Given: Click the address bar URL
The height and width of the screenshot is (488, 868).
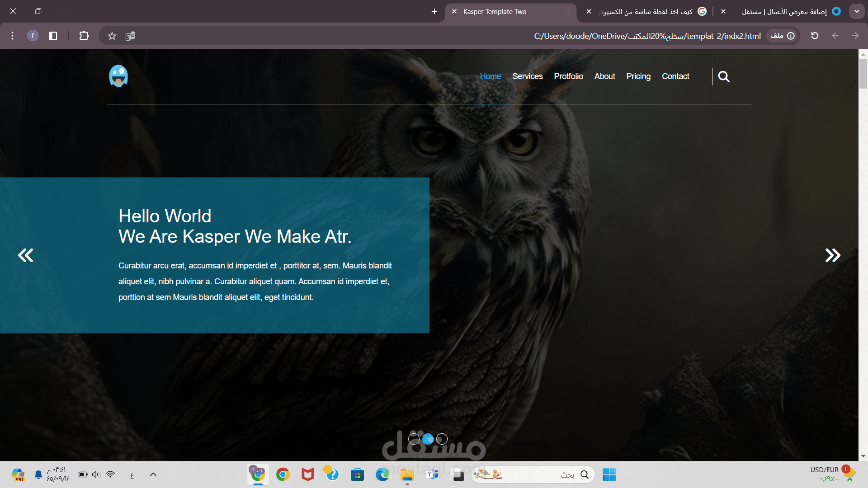Looking at the screenshot, I should [647, 36].
